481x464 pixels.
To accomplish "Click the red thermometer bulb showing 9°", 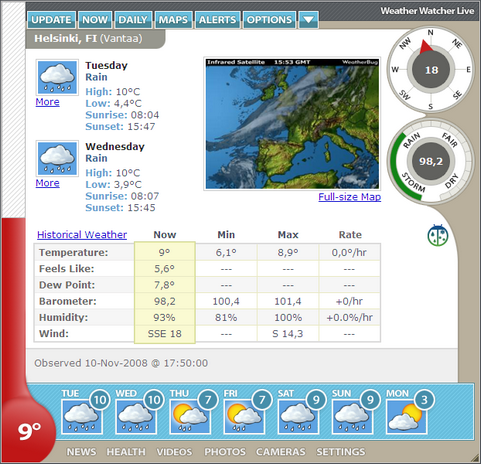I will (x=28, y=431).
